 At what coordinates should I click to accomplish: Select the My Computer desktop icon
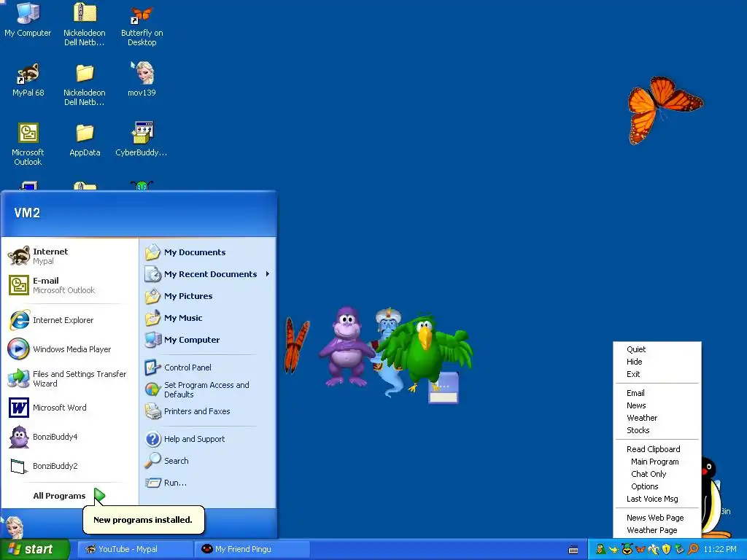tap(28, 20)
